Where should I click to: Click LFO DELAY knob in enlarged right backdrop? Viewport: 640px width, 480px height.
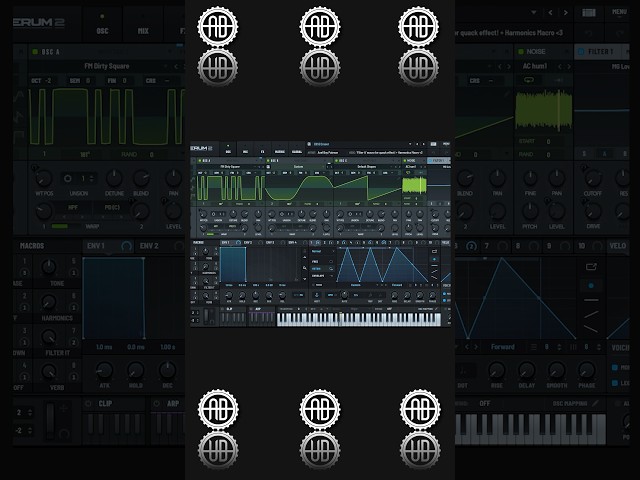tap(527, 371)
